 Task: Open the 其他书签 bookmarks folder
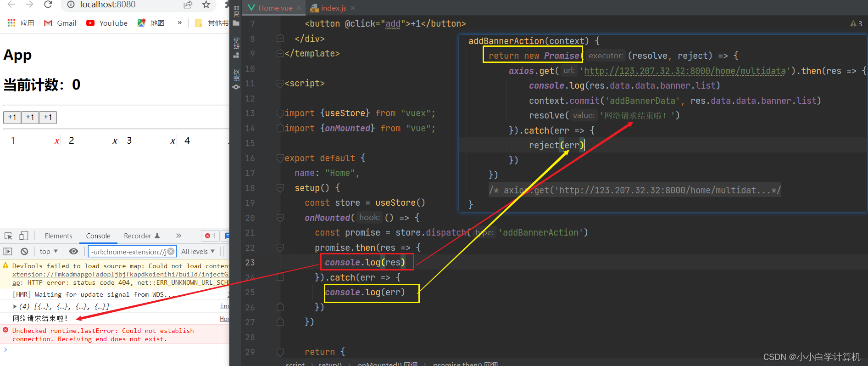point(211,23)
